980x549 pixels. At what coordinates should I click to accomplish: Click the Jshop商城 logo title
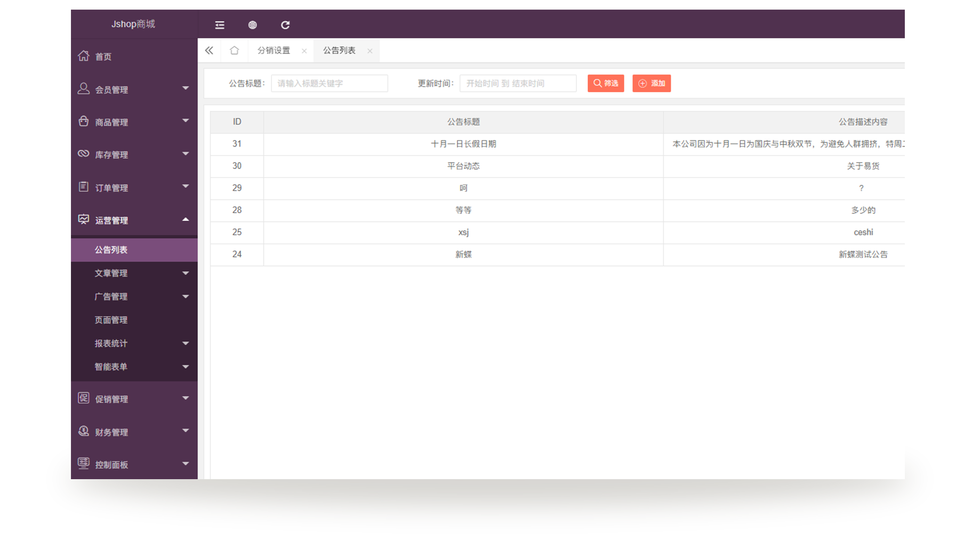(133, 24)
